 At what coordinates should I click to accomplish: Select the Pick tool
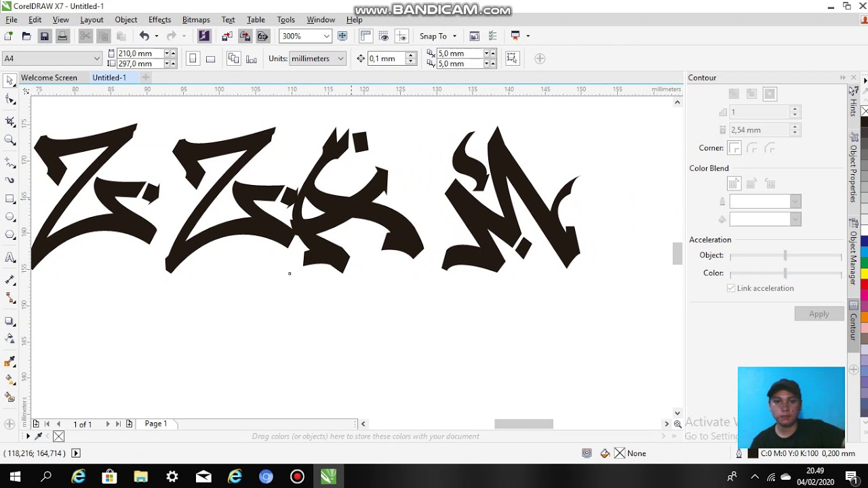coord(10,81)
